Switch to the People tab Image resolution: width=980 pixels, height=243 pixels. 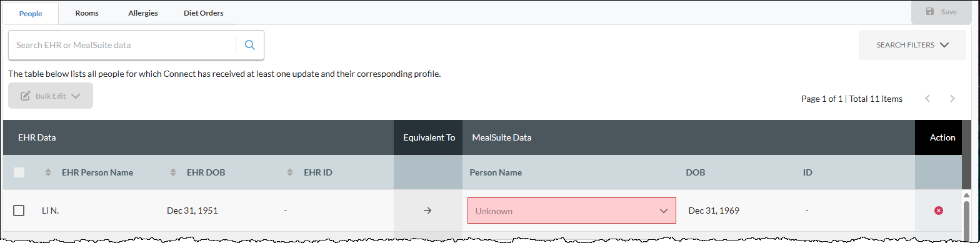[x=31, y=12]
